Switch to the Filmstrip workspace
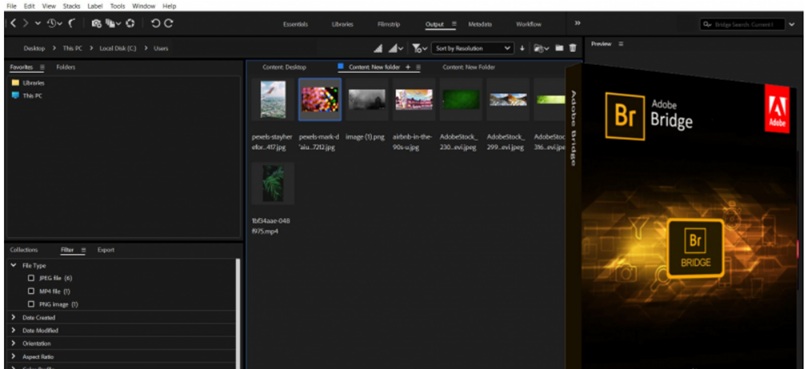Viewport: 806px width, 369px height. (x=389, y=24)
